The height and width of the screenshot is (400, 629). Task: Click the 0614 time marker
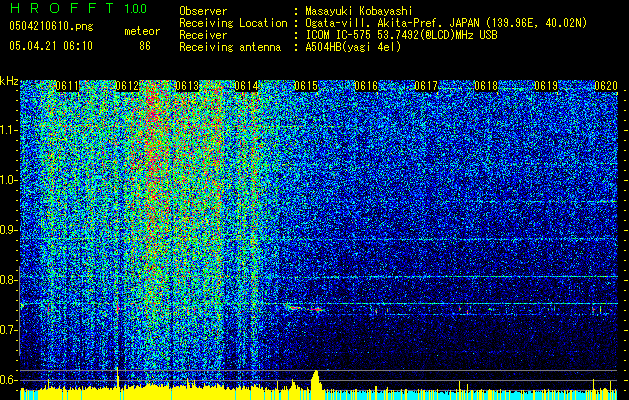[x=246, y=86]
